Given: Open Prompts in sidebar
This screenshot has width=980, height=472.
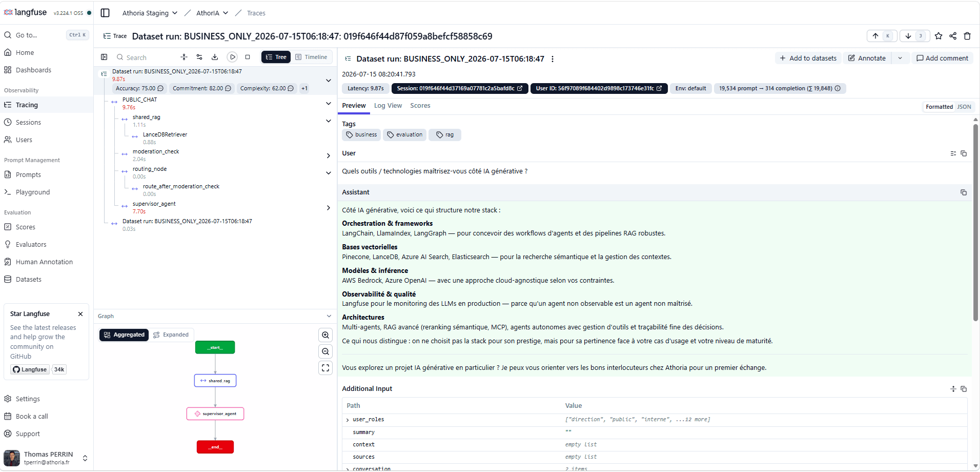Looking at the screenshot, I should click(47, 175).
